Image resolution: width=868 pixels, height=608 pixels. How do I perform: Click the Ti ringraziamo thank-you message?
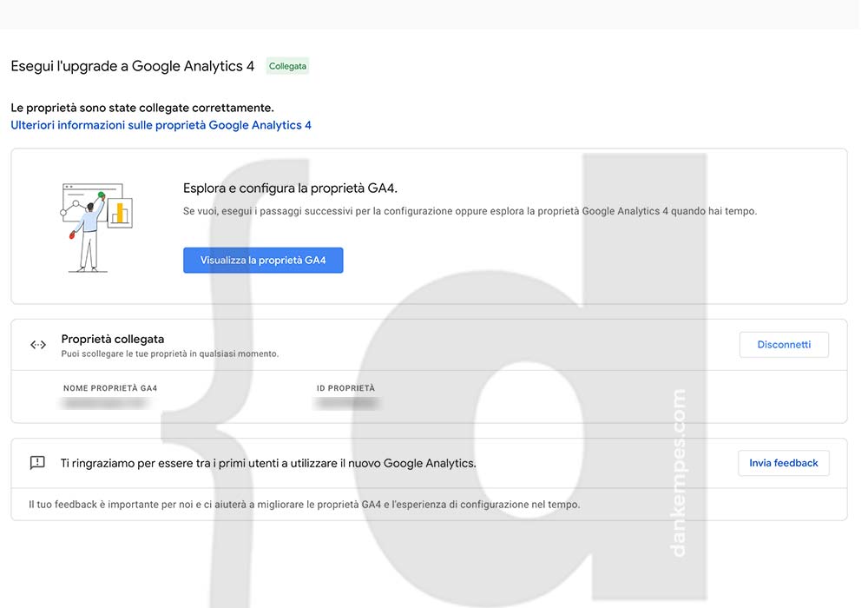coord(268,464)
